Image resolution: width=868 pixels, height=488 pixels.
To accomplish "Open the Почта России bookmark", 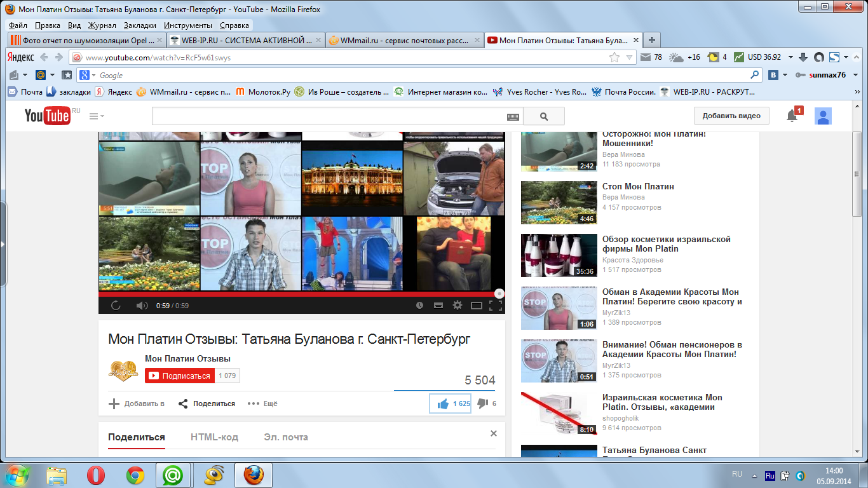I will [623, 91].
